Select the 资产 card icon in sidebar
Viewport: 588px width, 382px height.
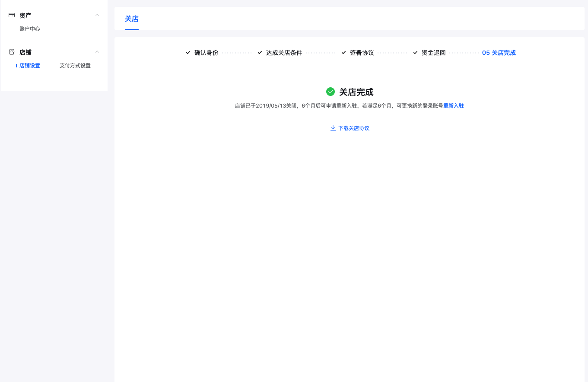11,15
